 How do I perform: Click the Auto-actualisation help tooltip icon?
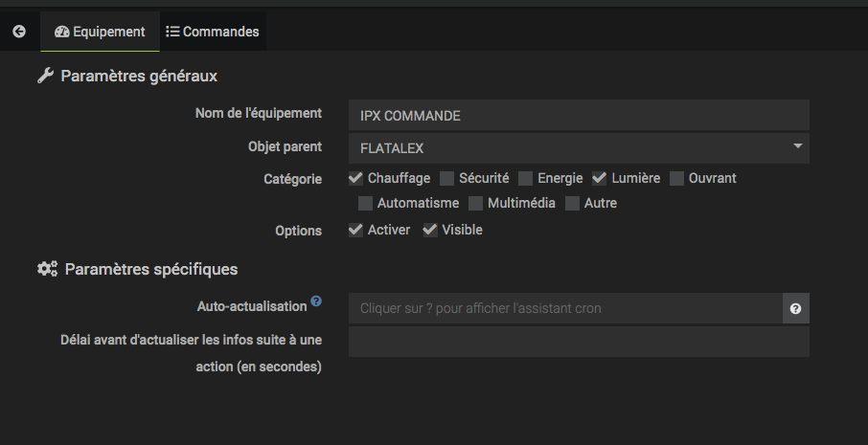click(x=316, y=301)
